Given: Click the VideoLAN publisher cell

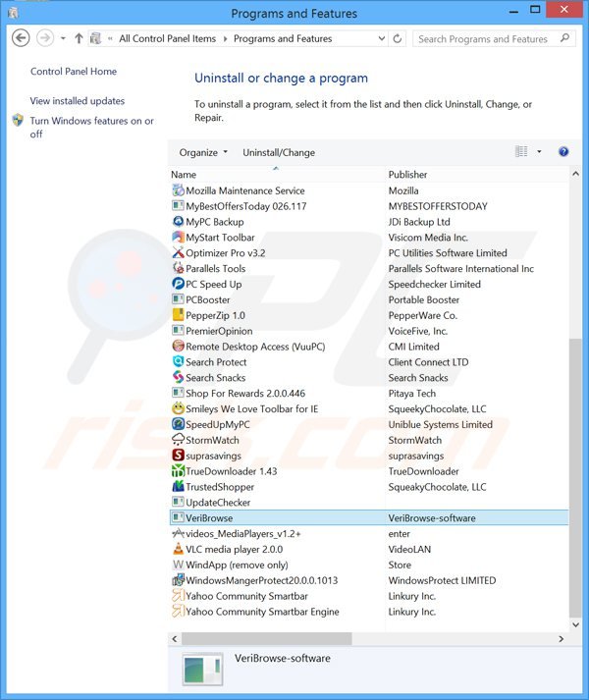Looking at the screenshot, I should (x=409, y=549).
